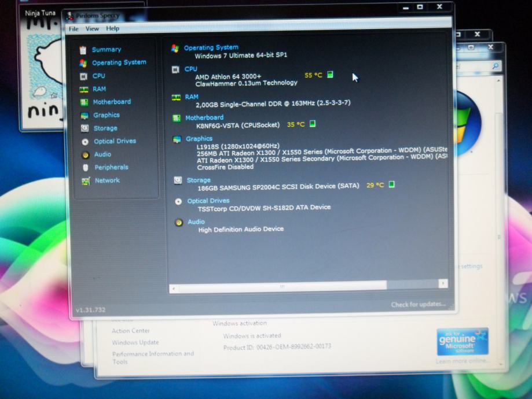Click search magnifier icon in System window
The height and width of the screenshot is (399, 532).
496,66
